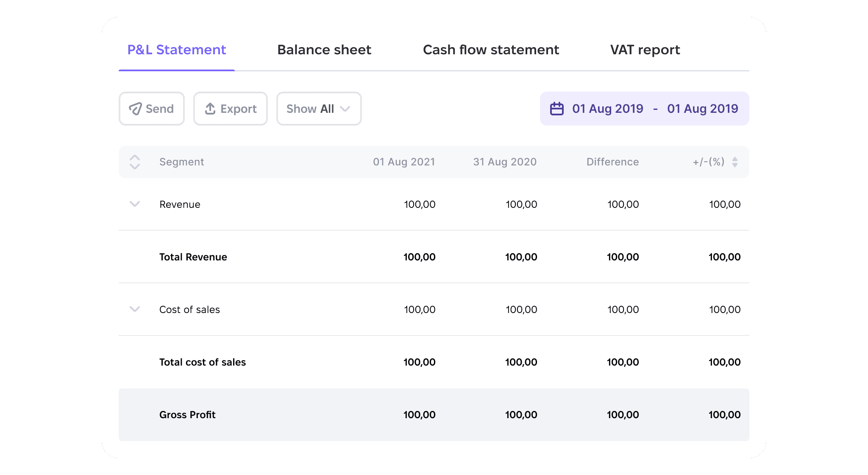Image resolution: width=868 pixels, height=475 pixels.
Task: Go to the VAT report tab
Action: pyautogui.click(x=645, y=50)
